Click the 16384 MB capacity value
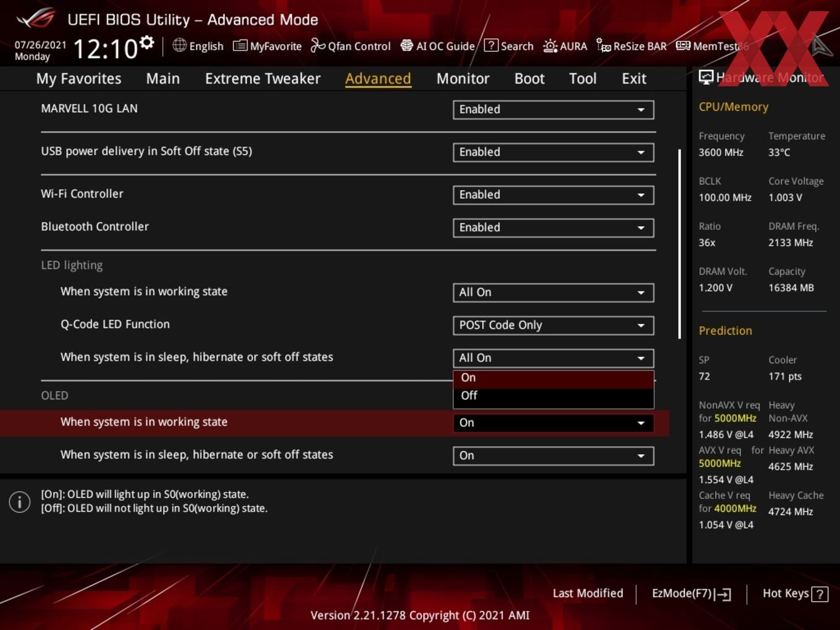 (791, 288)
